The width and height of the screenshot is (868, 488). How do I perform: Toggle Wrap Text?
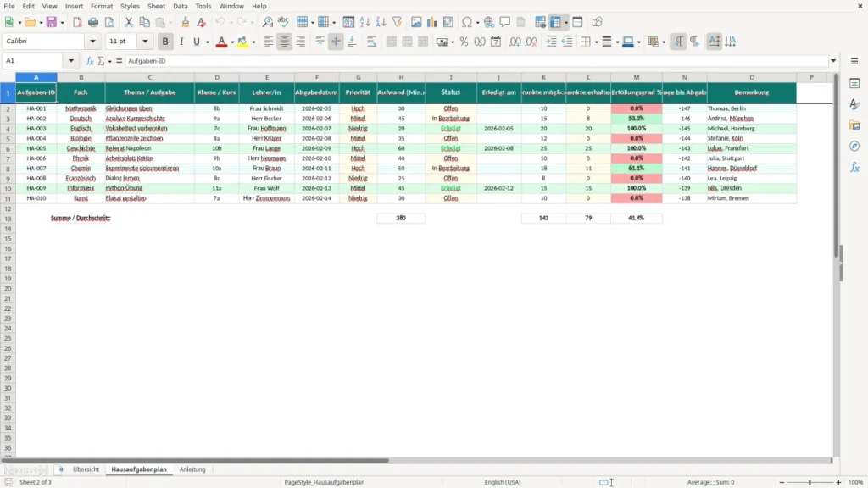coord(371,42)
